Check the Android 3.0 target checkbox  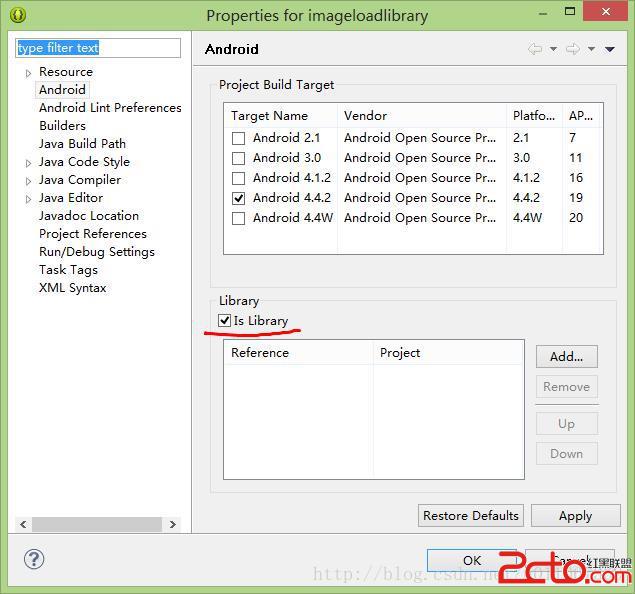(239, 158)
